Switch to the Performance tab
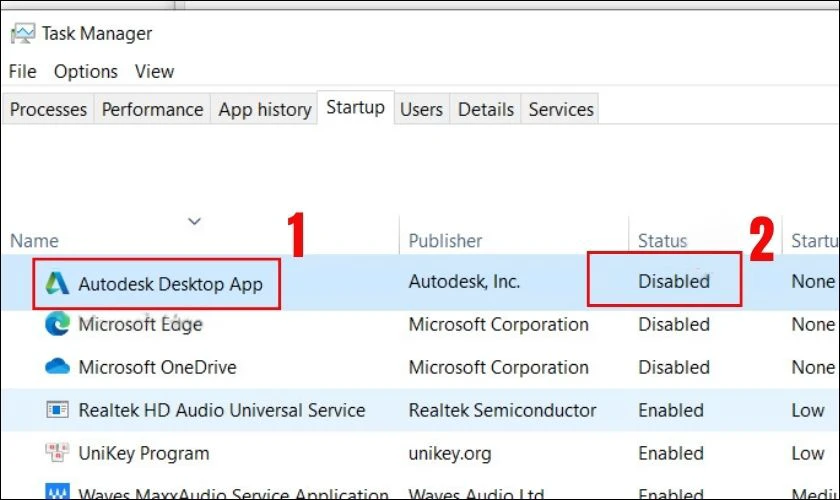840x500 pixels. (152, 110)
